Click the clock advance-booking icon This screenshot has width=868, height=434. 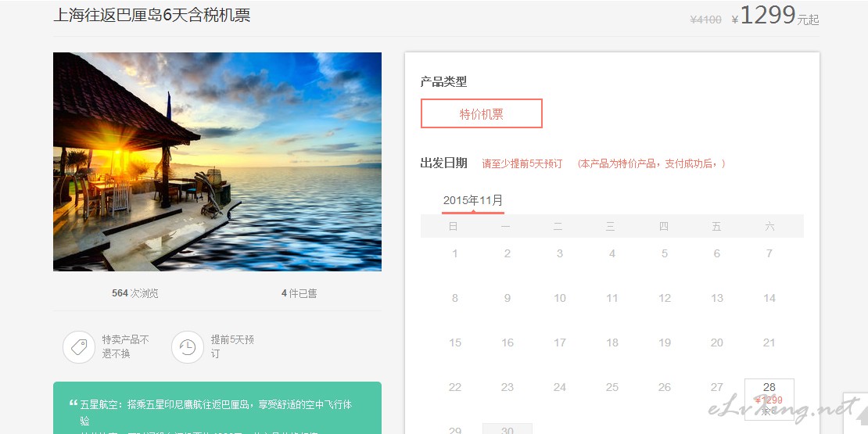pyautogui.click(x=188, y=347)
